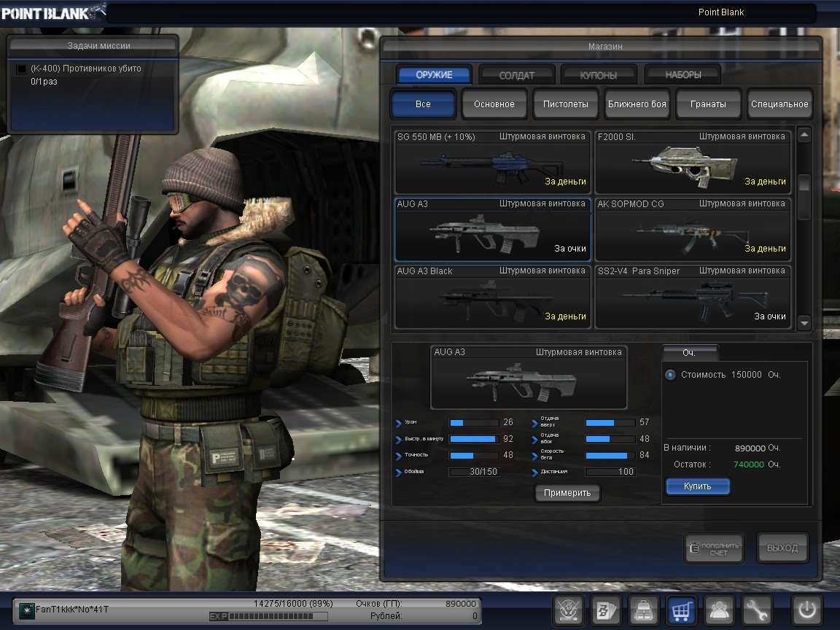Click the player rank badge next to FanT1kkk*No*41T
Viewport: 840px width, 630px height.
pyautogui.click(x=26, y=610)
